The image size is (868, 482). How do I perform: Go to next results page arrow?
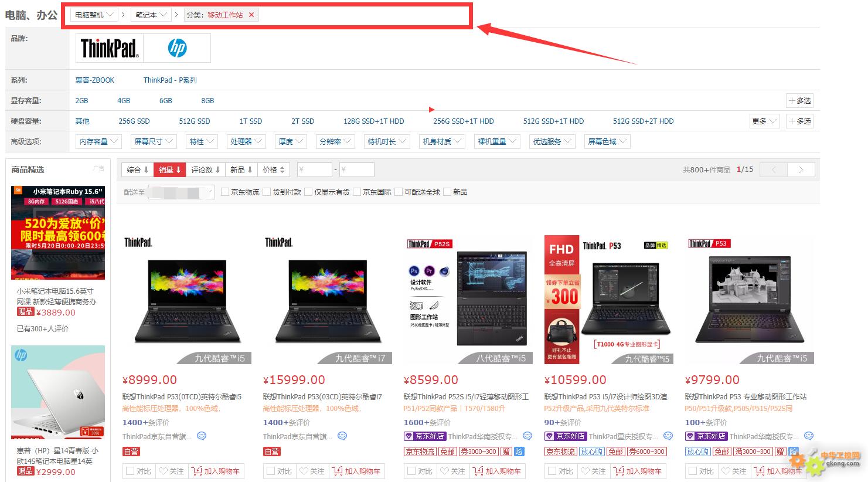pos(801,169)
